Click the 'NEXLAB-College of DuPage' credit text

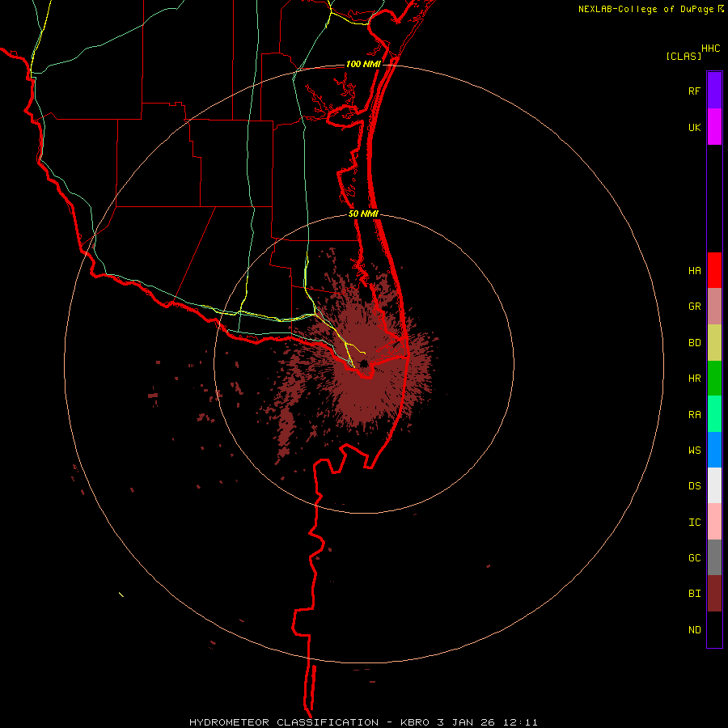click(x=645, y=9)
